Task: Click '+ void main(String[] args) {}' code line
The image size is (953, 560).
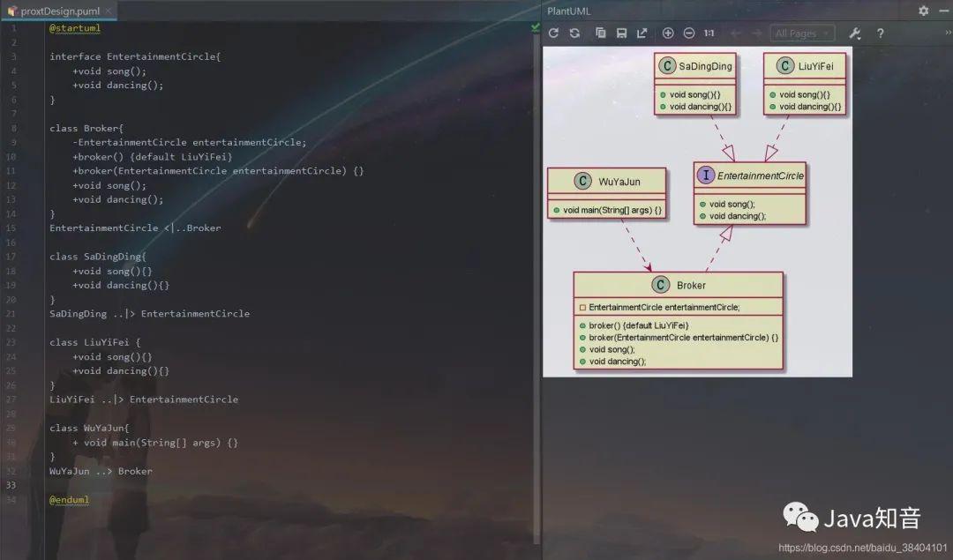Action: pos(155,442)
